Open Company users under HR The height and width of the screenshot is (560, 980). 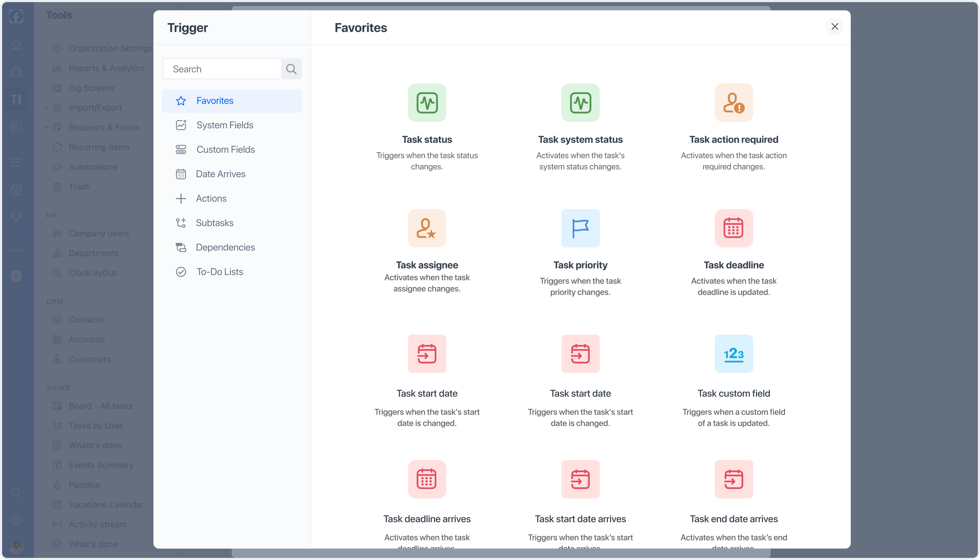point(91,233)
